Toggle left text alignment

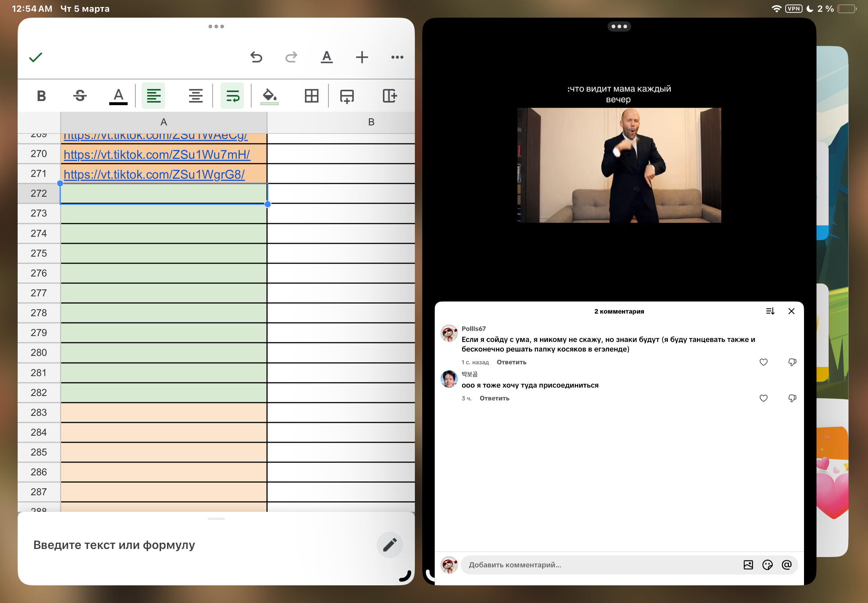153,96
